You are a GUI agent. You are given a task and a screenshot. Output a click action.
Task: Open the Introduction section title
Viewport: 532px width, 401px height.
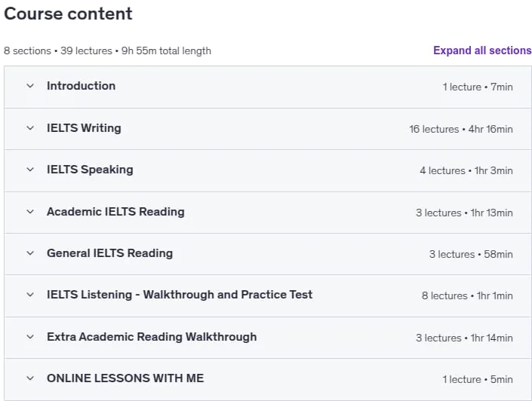point(81,86)
